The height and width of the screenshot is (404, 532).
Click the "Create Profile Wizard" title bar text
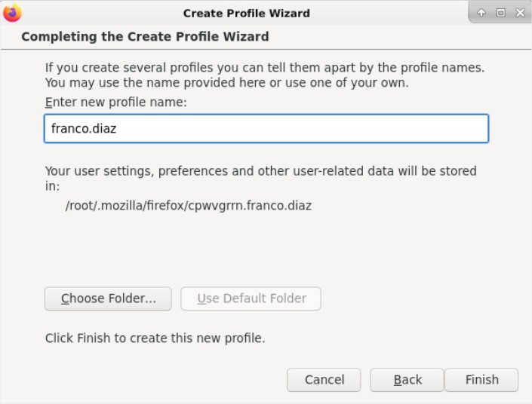click(247, 14)
